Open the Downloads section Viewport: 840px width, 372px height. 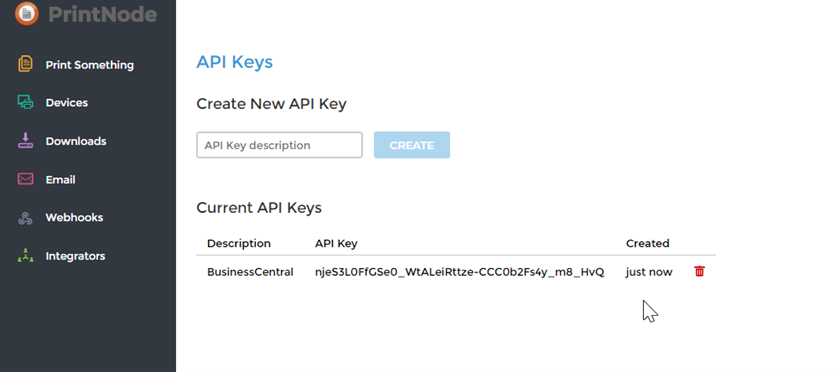76,141
